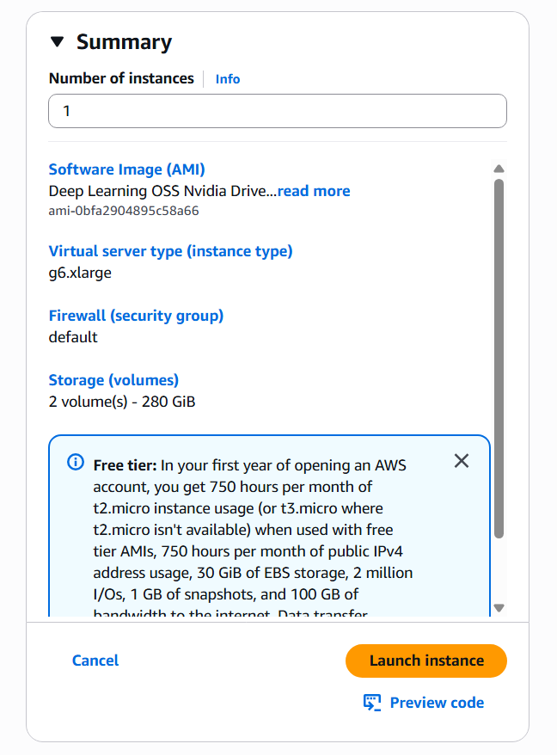Click the scrollbar down arrow
This screenshot has width=557, height=756.
click(x=499, y=608)
